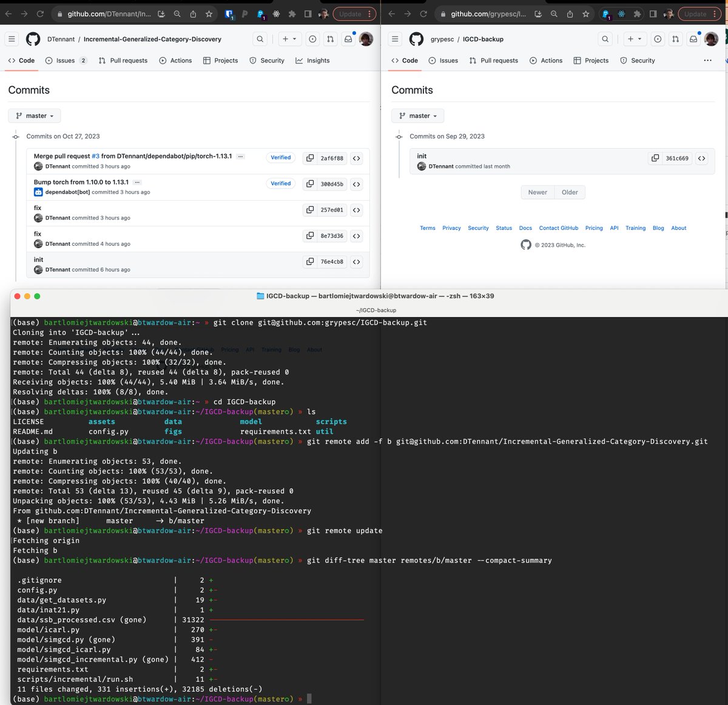Open create new plus dropdown in left header
This screenshot has width=728, height=705.
(289, 39)
